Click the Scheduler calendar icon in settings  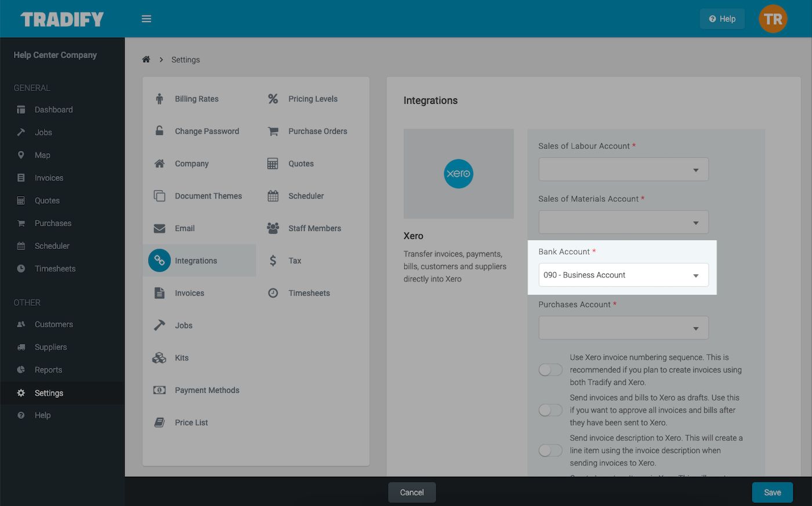(x=273, y=196)
